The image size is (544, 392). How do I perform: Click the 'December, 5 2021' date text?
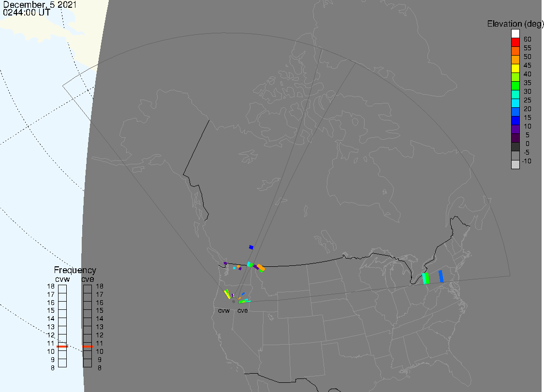coord(40,5)
